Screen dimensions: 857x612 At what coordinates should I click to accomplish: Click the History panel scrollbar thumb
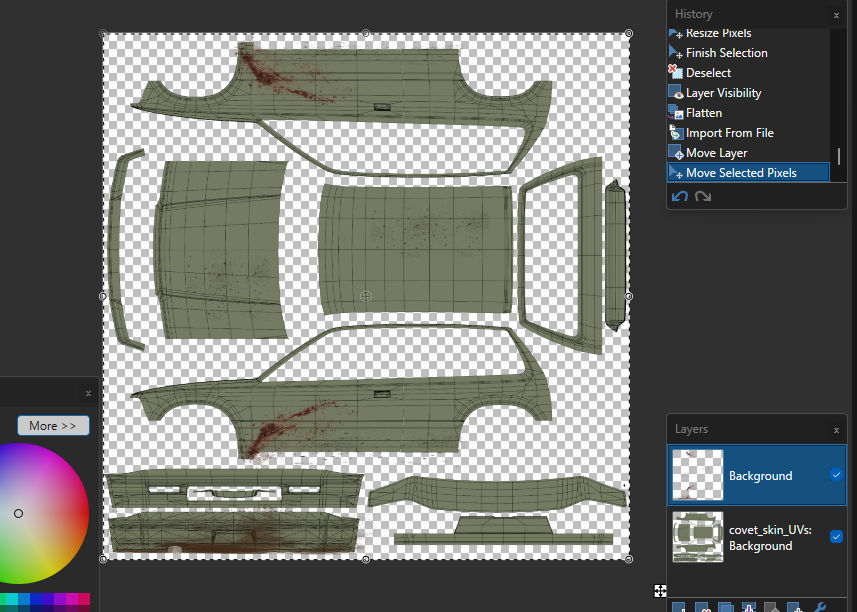point(839,156)
